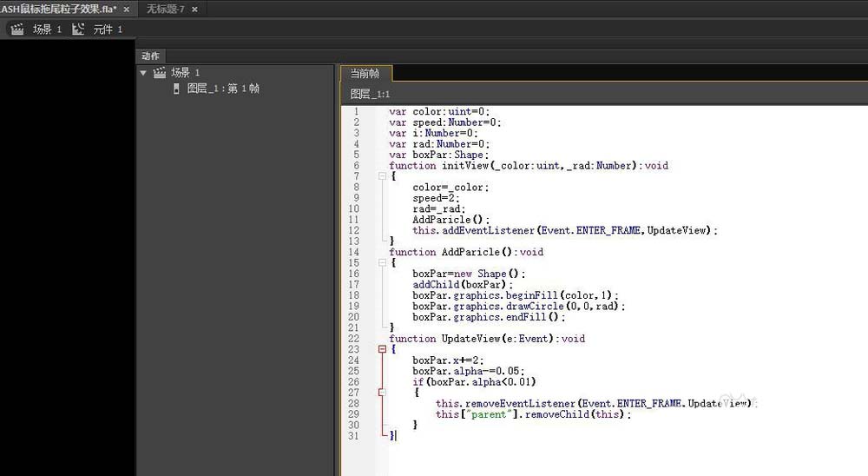Screen dimensions: 868x476
Task: Click the 元件 1 symbol icon in breadcrumb
Action: pos(78,30)
